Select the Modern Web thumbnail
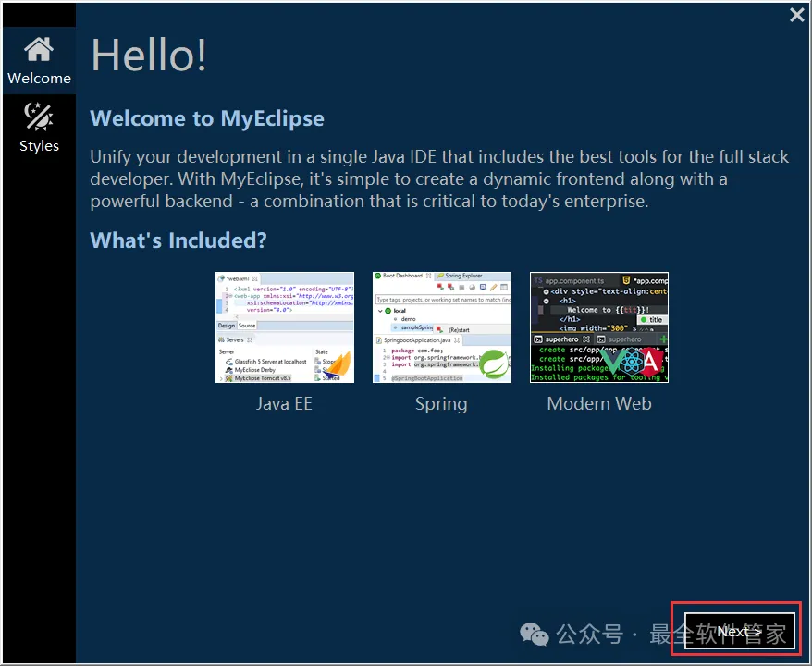 (x=599, y=327)
